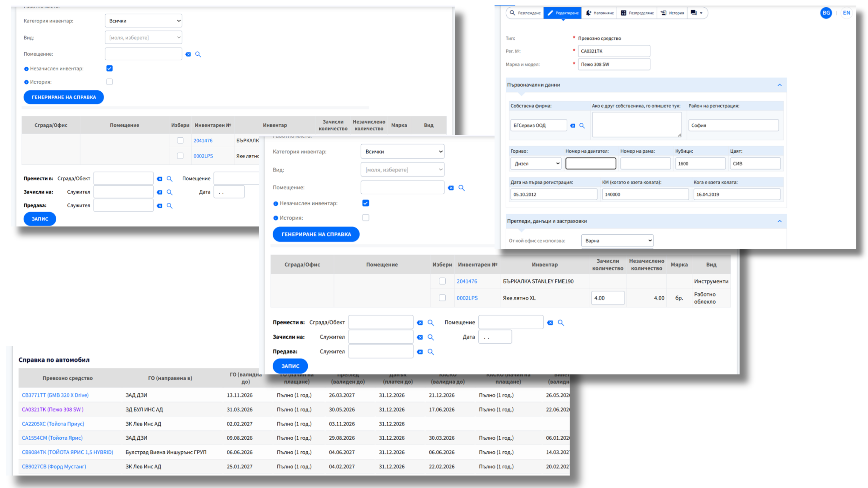868x488 pixels.
Task: Open the Гориво dropdown showing Дизел
Action: (x=536, y=164)
